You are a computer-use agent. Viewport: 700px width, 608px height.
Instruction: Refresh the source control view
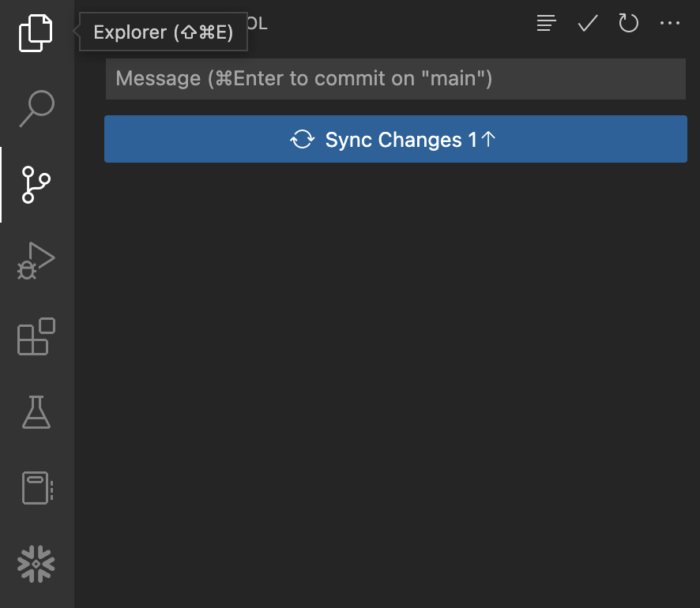(628, 23)
